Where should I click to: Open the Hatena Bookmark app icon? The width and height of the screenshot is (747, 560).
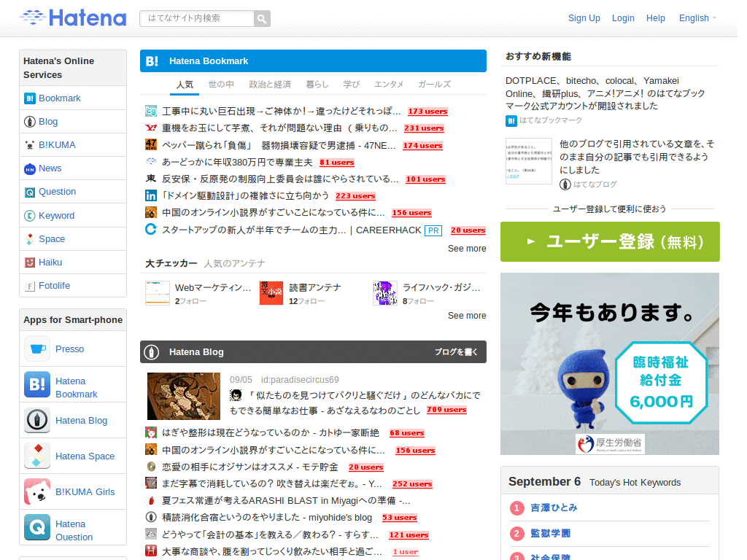coord(37,384)
